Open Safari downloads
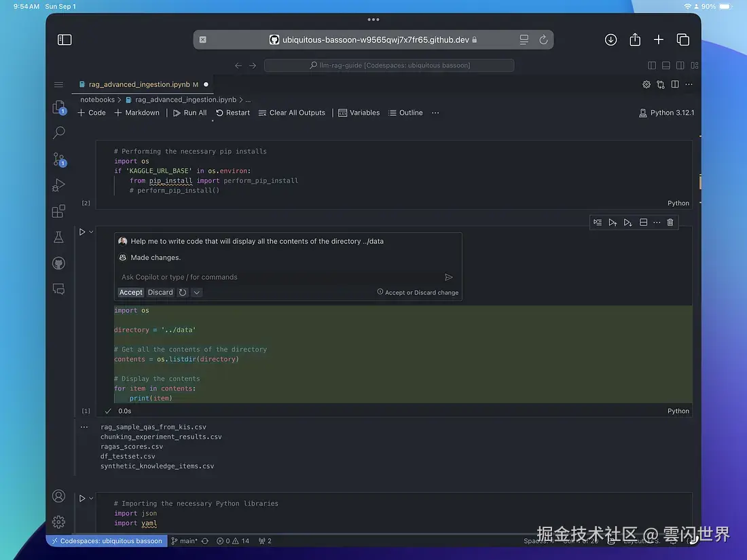The image size is (747, 560). (x=611, y=39)
